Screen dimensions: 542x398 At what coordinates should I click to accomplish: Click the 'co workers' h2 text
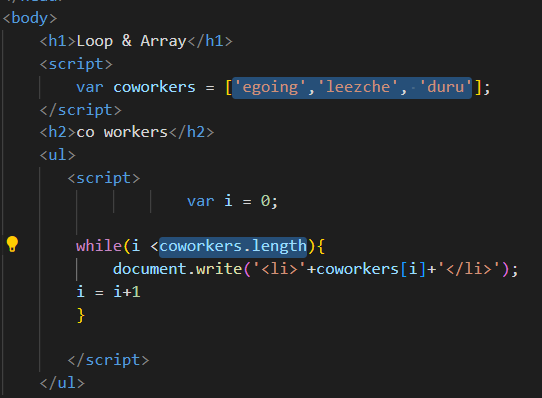point(122,132)
